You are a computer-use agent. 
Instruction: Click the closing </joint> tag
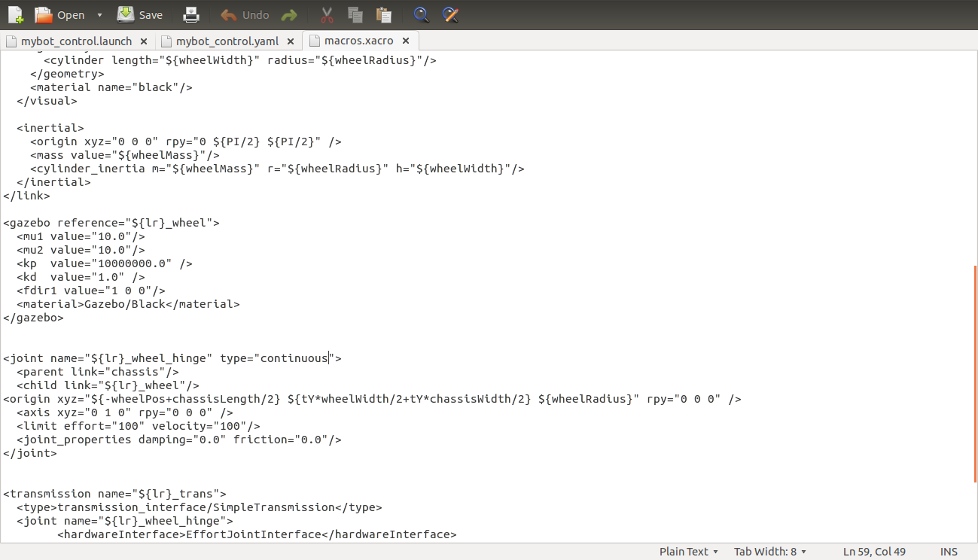click(x=30, y=453)
